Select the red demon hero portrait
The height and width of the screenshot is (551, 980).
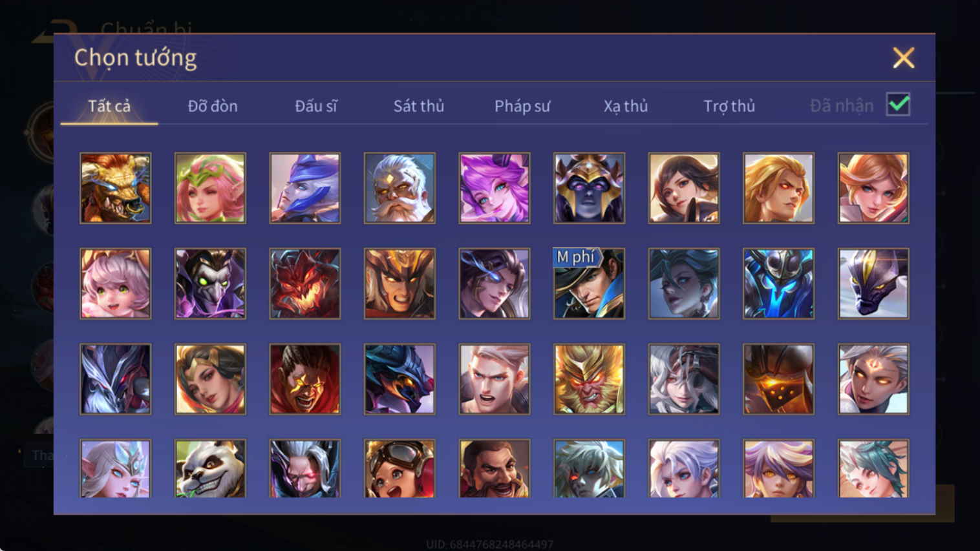[305, 284]
